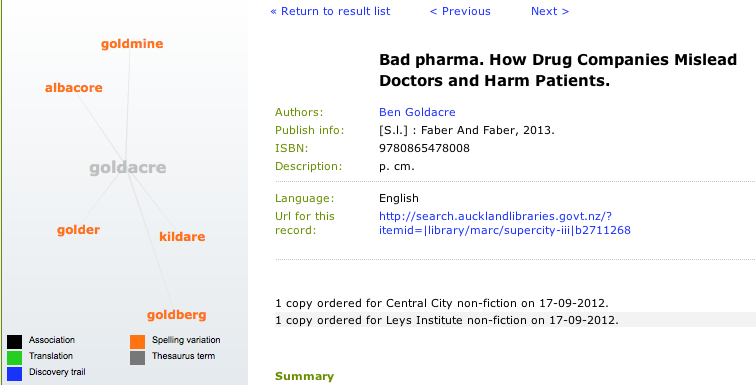Return to result list
The width and height of the screenshot is (756, 385).
(330, 11)
